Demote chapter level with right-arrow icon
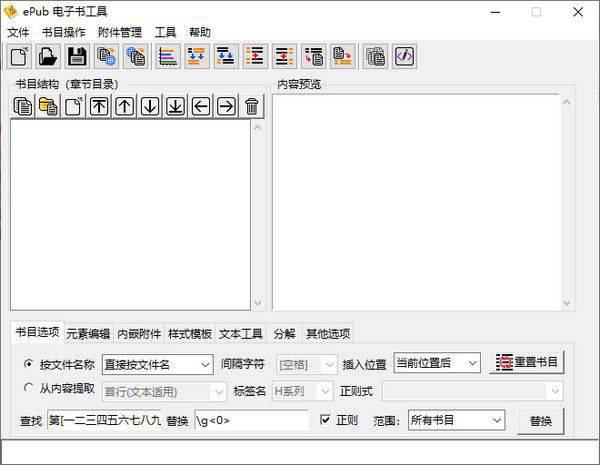The height and width of the screenshot is (465, 600). (x=226, y=106)
